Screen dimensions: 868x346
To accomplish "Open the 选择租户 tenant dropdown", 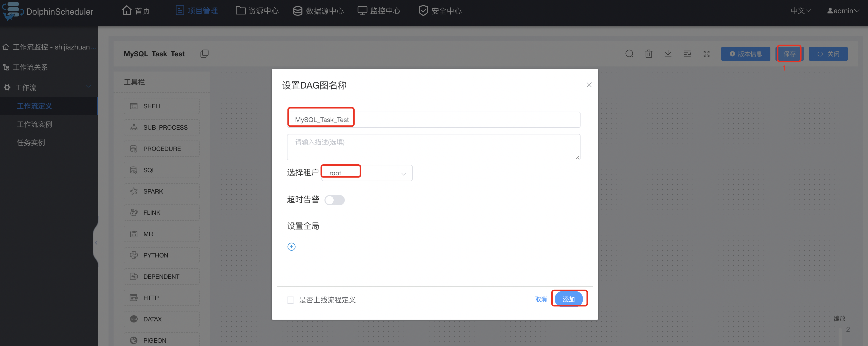I will (x=367, y=173).
